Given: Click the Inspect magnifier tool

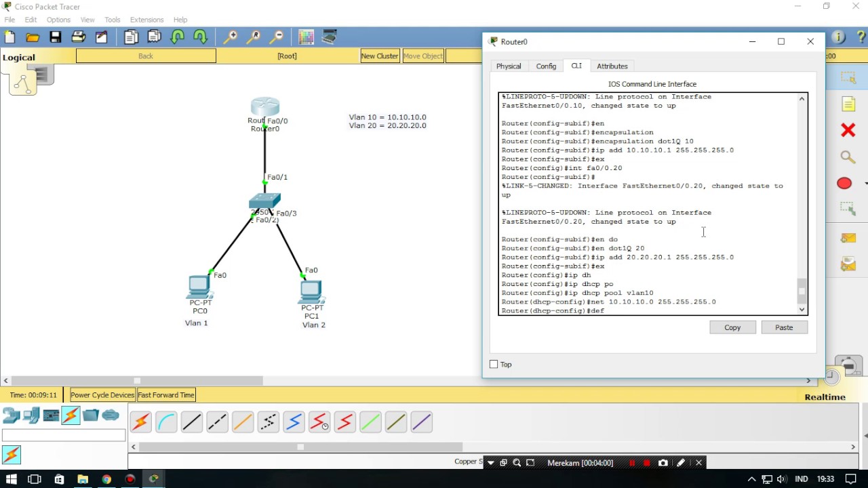Looking at the screenshot, I should (848, 157).
